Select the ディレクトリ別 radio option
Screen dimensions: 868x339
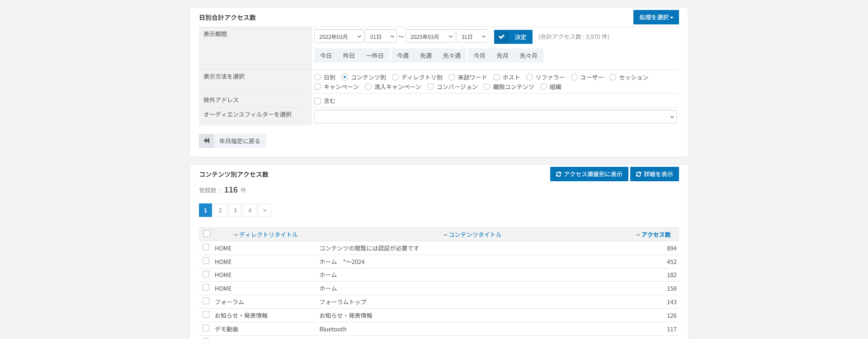[x=395, y=77]
